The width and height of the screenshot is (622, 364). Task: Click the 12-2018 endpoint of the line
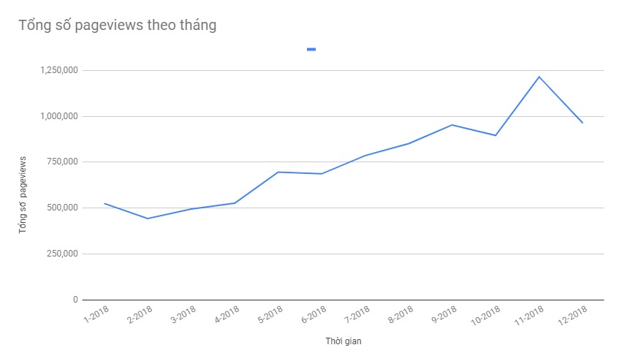(582, 123)
